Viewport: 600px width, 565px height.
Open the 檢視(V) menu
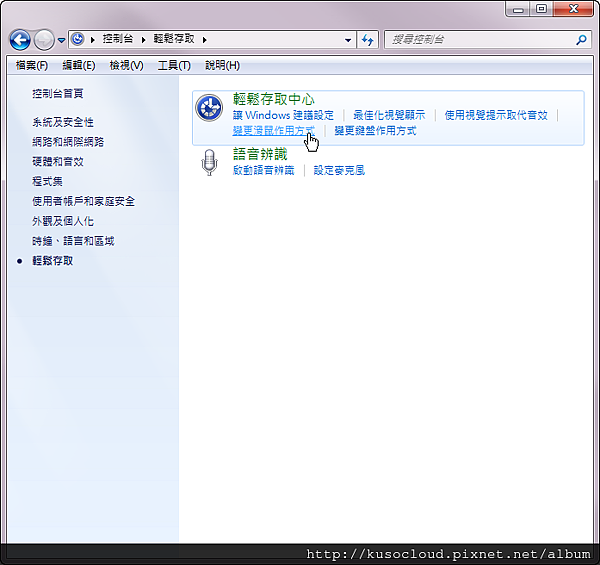click(x=126, y=65)
